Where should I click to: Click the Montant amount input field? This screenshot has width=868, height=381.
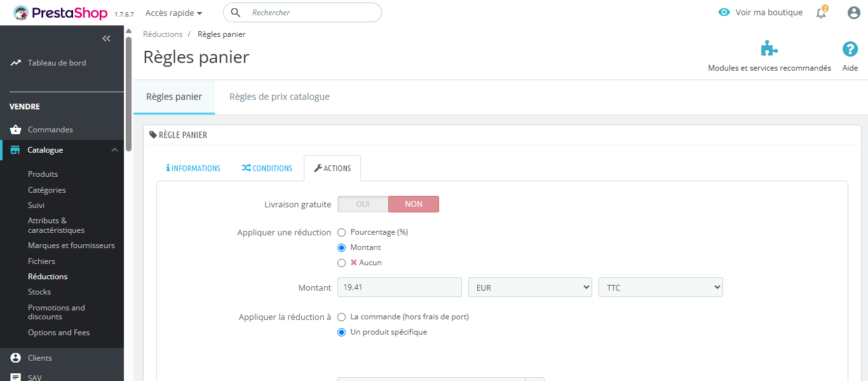point(399,287)
